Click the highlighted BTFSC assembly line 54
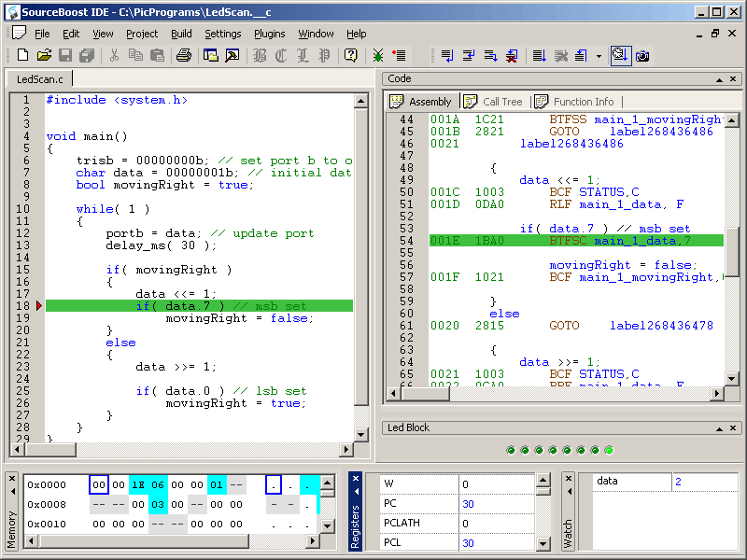Viewport: 747px width, 560px height. pos(576,241)
